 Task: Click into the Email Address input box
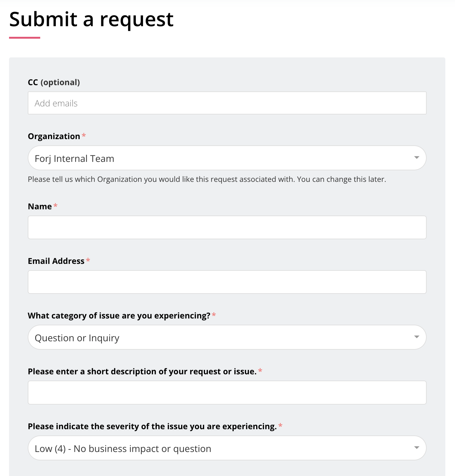coord(227,282)
